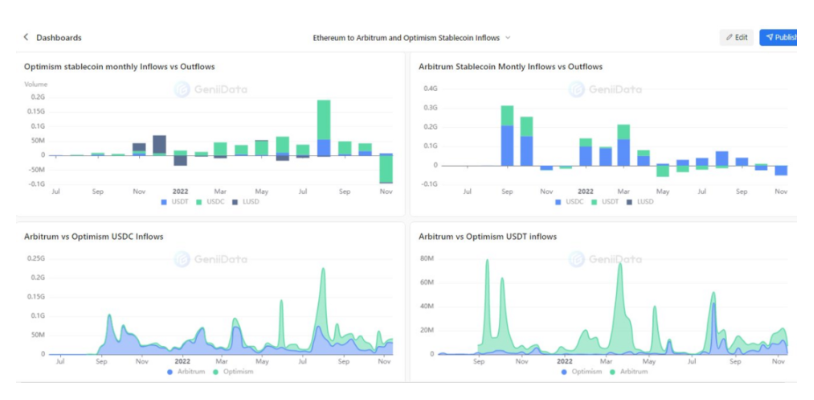Viewport: 814px width, 400px height.
Task: Click the 'Volume' axis label in Optimism chart
Action: click(36, 84)
